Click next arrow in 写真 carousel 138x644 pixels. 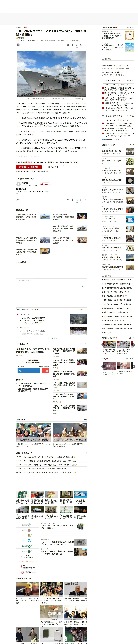point(133,367)
